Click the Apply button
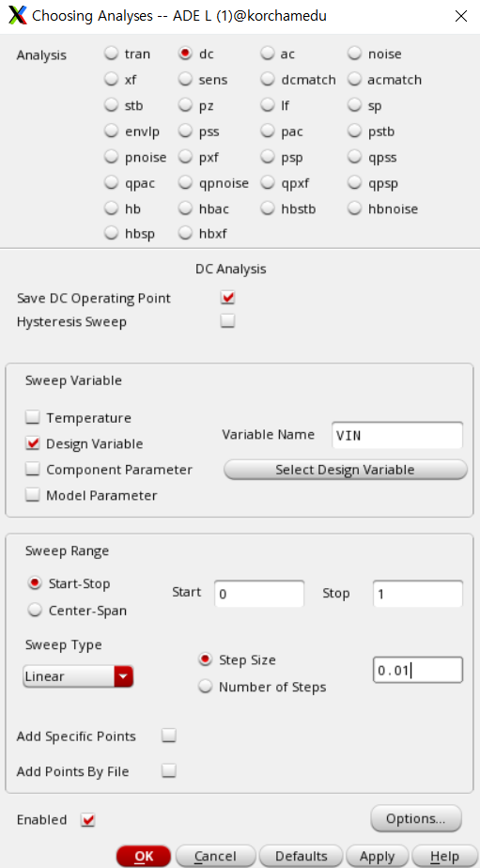This screenshot has width=480, height=868. (x=377, y=856)
